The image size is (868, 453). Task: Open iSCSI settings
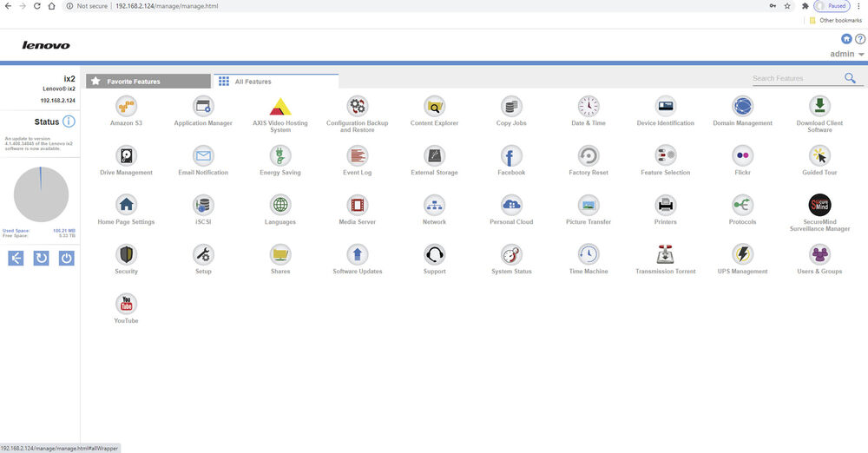(203, 205)
